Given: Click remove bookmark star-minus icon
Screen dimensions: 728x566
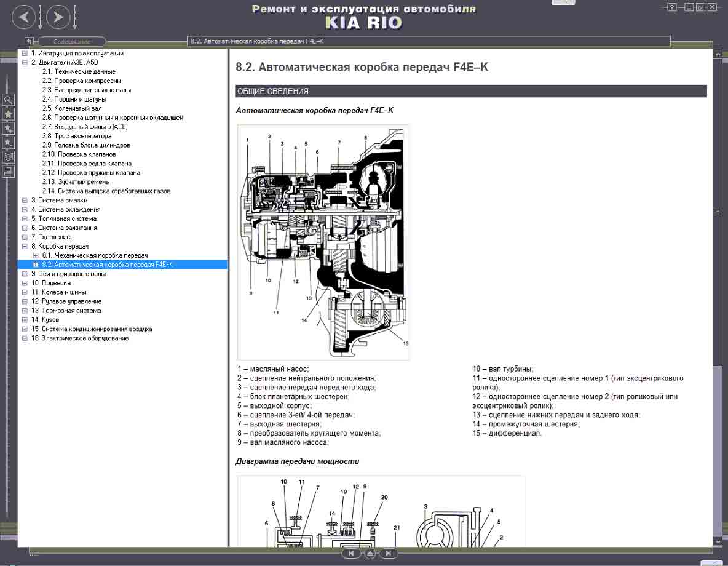Looking at the screenshot, I should (9, 143).
